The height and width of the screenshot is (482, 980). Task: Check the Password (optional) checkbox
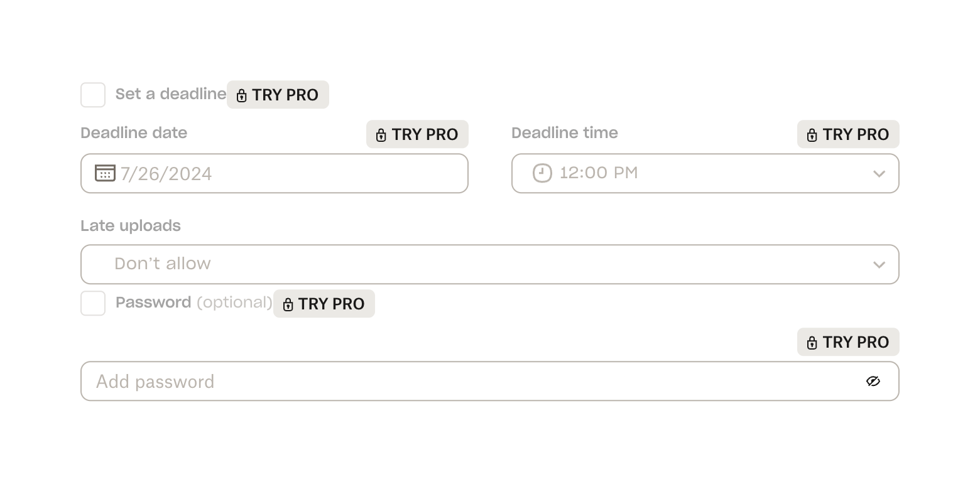click(93, 303)
